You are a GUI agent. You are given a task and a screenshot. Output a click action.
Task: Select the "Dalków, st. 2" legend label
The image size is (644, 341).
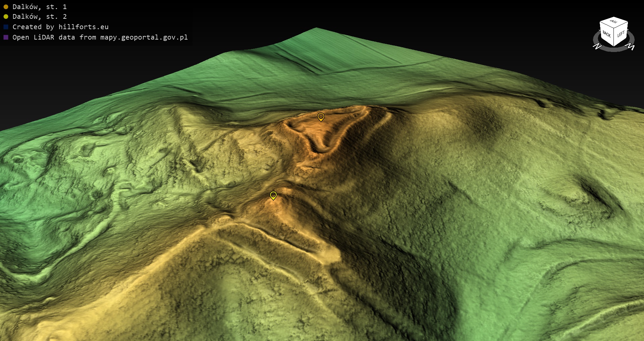[x=40, y=16]
